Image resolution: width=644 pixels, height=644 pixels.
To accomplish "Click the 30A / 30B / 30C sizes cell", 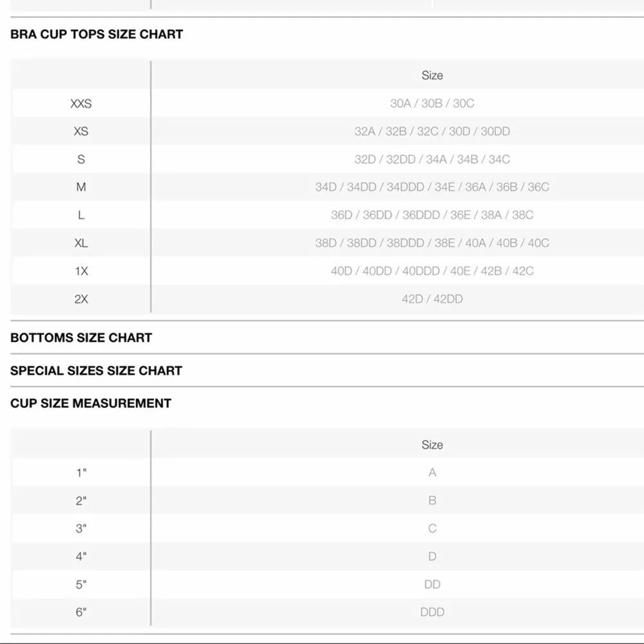I will pyautogui.click(x=432, y=104).
